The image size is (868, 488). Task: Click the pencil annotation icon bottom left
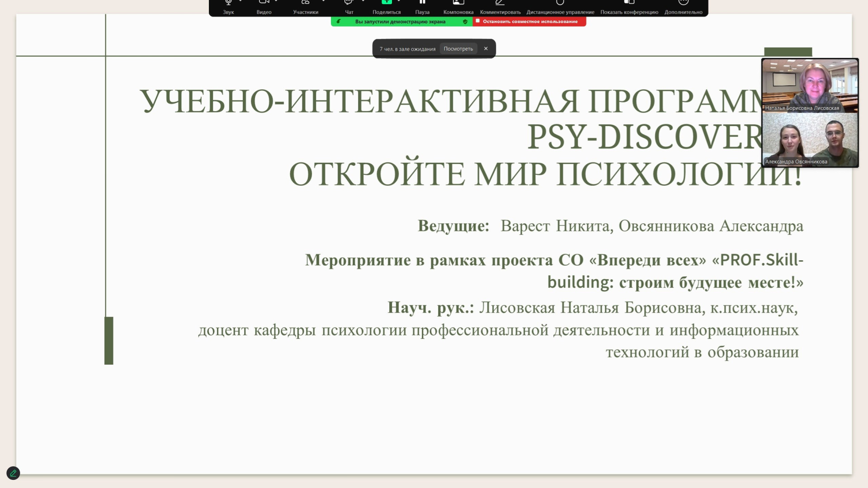click(x=13, y=473)
